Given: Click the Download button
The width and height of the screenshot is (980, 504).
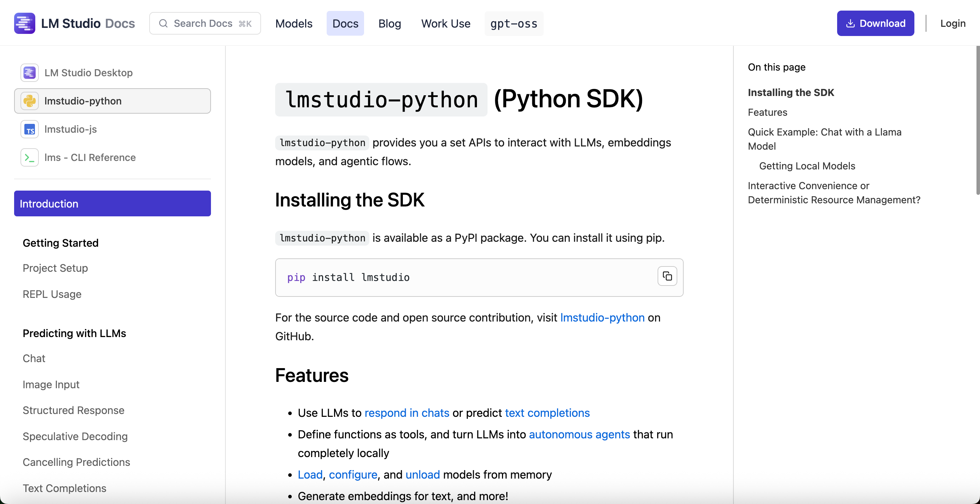Looking at the screenshot, I should [875, 23].
